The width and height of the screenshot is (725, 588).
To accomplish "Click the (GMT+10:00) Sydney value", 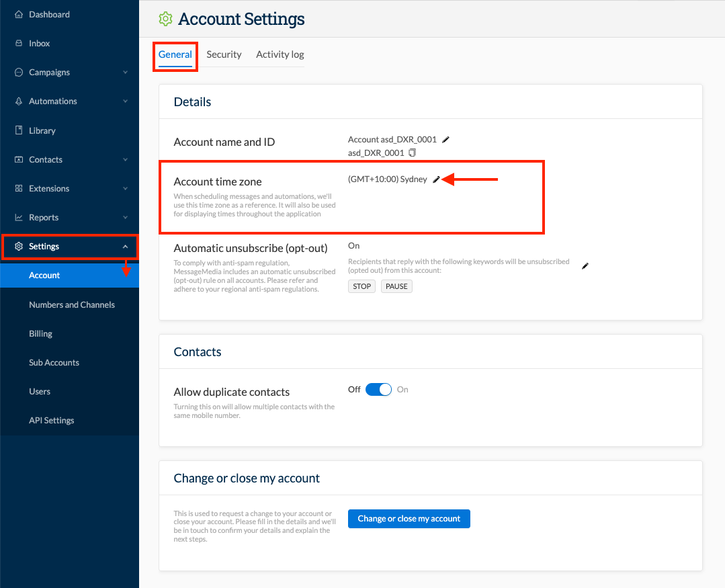I will point(388,179).
